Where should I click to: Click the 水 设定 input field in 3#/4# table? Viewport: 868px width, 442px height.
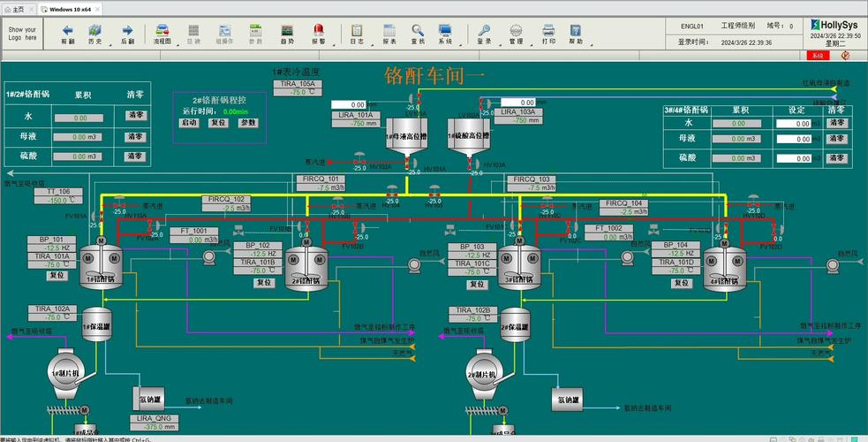[x=793, y=124]
